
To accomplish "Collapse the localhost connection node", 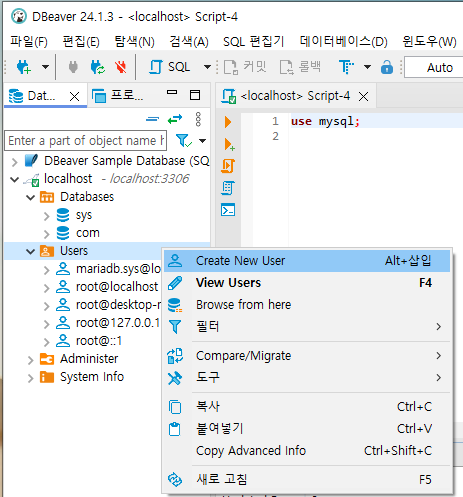I will coord(14,180).
